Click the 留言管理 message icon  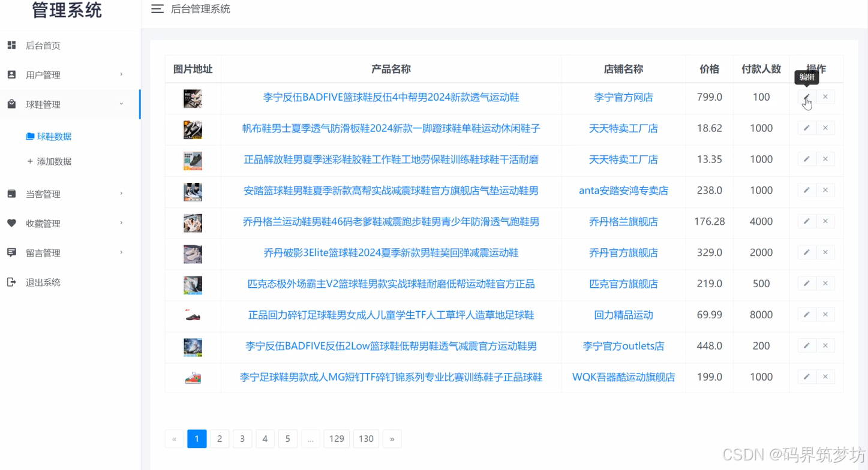coord(11,252)
